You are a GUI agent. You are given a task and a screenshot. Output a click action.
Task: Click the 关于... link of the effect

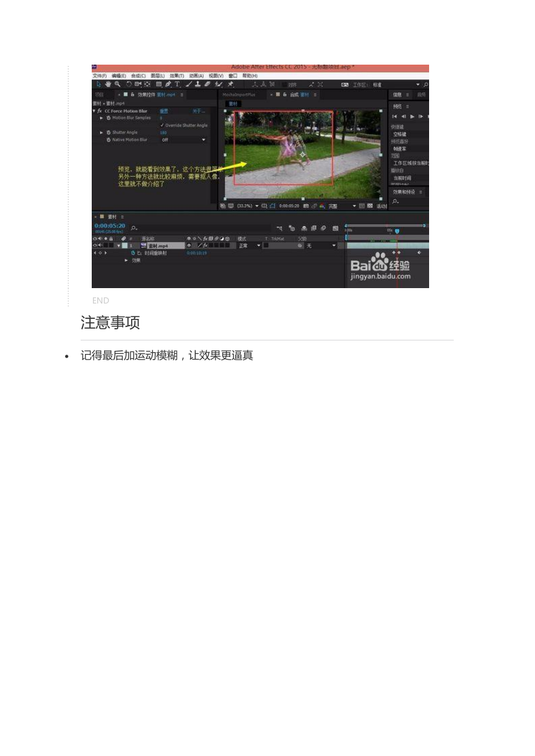pyautogui.click(x=198, y=111)
